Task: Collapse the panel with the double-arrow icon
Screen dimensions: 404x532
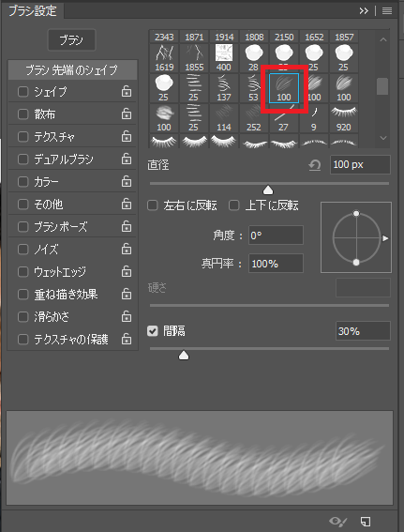Action: (x=364, y=11)
